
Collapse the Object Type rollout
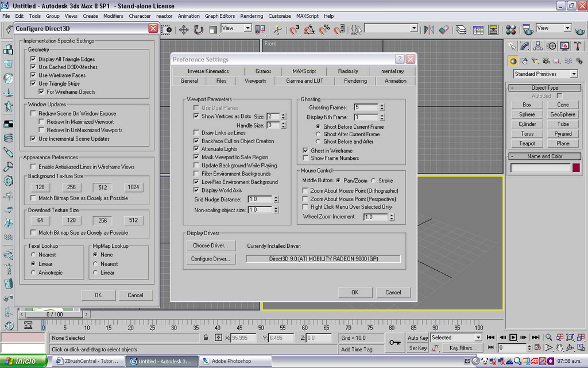tap(544, 88)
